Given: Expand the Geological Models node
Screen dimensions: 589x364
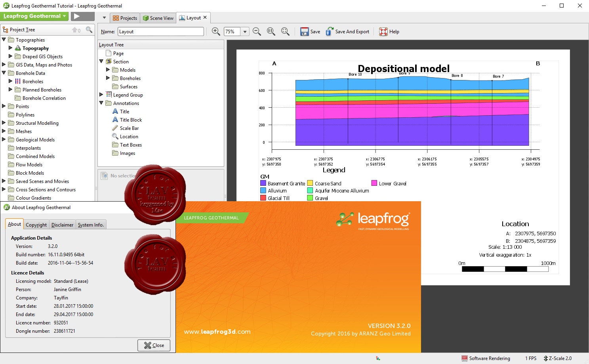Looking at the screenshot, I should [x=4, y=139].
